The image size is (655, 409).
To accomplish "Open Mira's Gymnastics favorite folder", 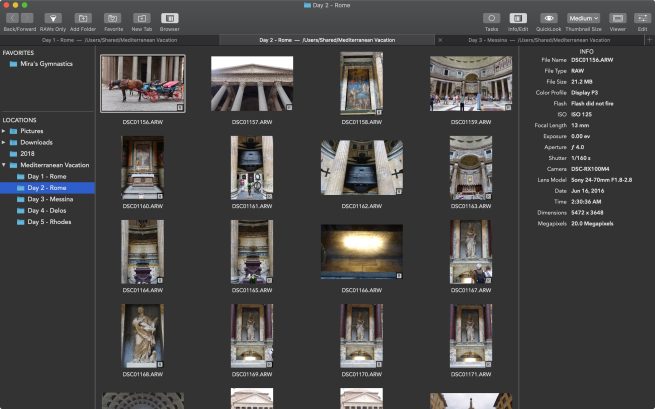I will pos(41,64).
